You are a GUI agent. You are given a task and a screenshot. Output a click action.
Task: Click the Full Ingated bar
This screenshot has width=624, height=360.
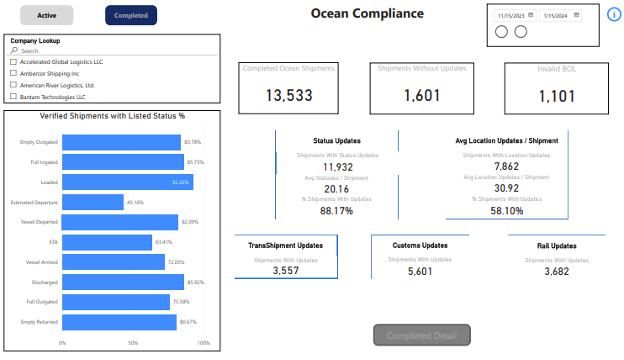(123, 162)
